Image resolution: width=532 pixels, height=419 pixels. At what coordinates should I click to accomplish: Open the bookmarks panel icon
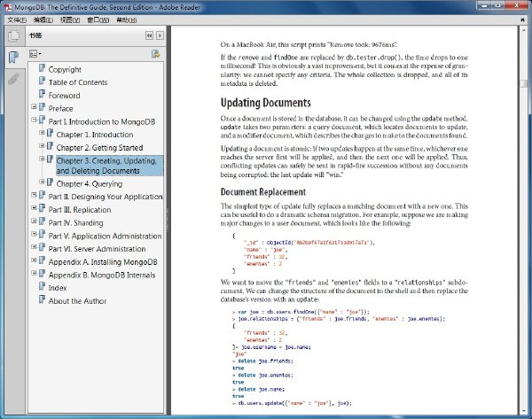13,57
